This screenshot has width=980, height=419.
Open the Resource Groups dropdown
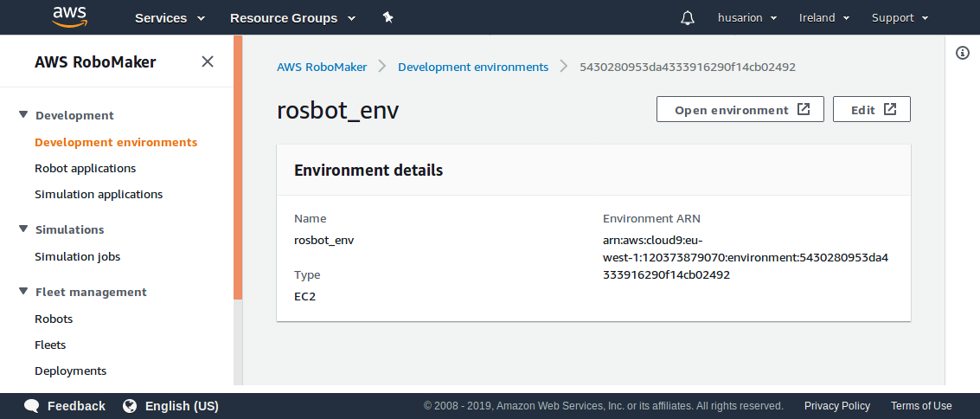pos(292,18)
